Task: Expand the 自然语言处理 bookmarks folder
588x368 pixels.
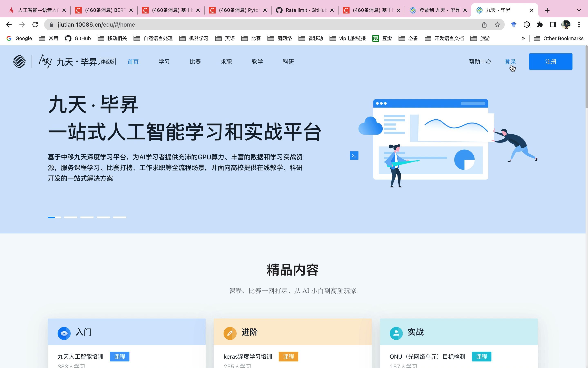Action: [x=153, y=38]
